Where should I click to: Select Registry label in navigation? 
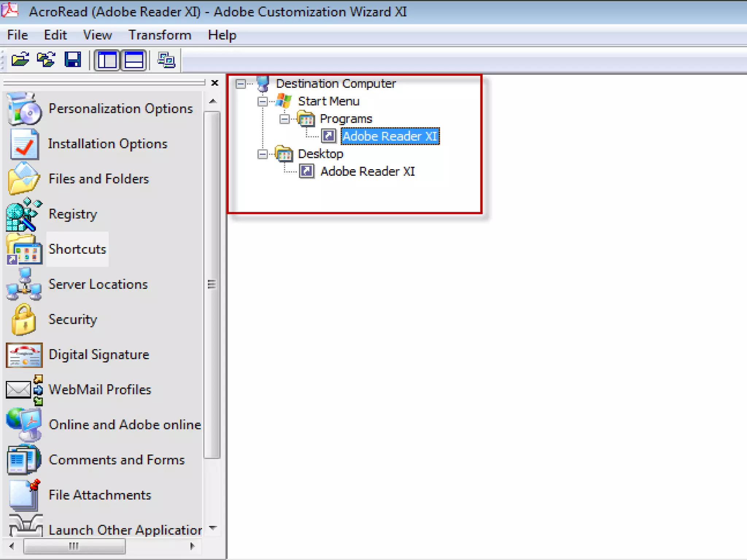click(73, 214)
